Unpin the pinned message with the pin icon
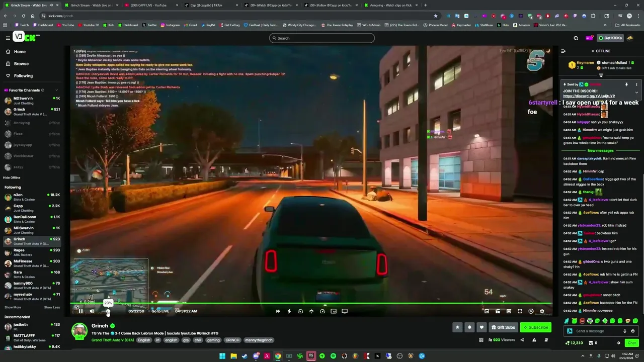Screen dimensions: 644x362 [x=626, y=84]
